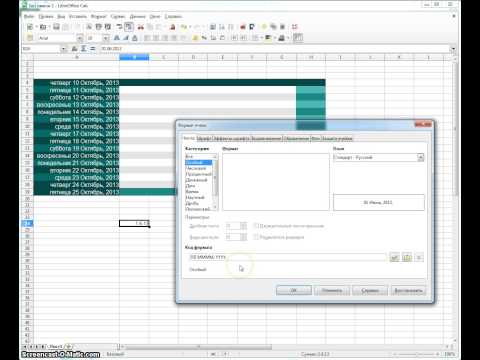Confirm the dialog with OK button

[x=294, y=290]
